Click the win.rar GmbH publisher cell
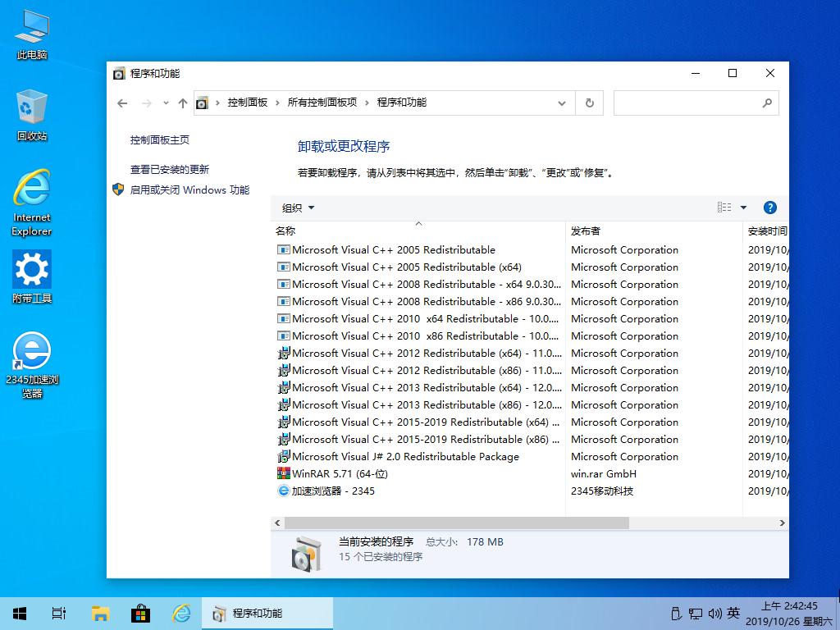 604,474
